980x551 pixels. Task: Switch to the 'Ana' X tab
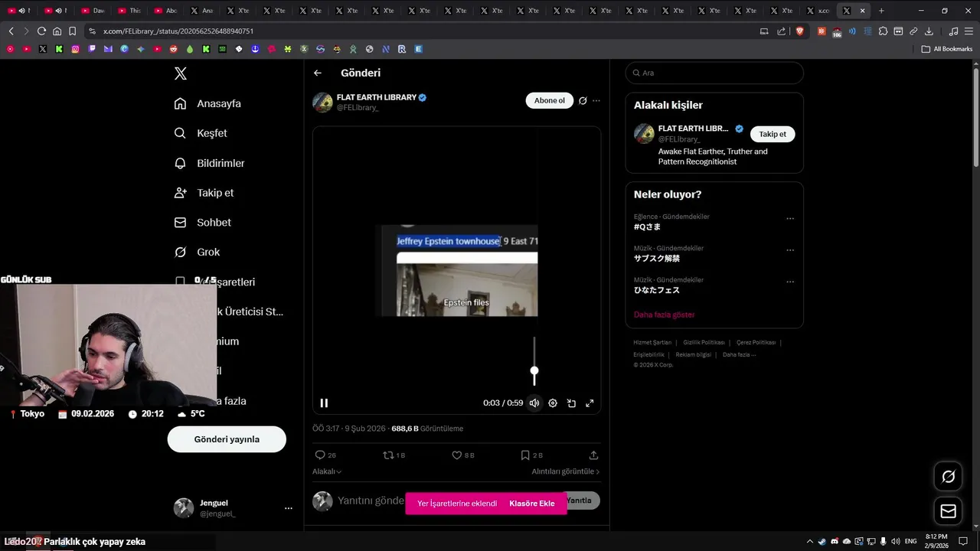click(x=202, y=11)
